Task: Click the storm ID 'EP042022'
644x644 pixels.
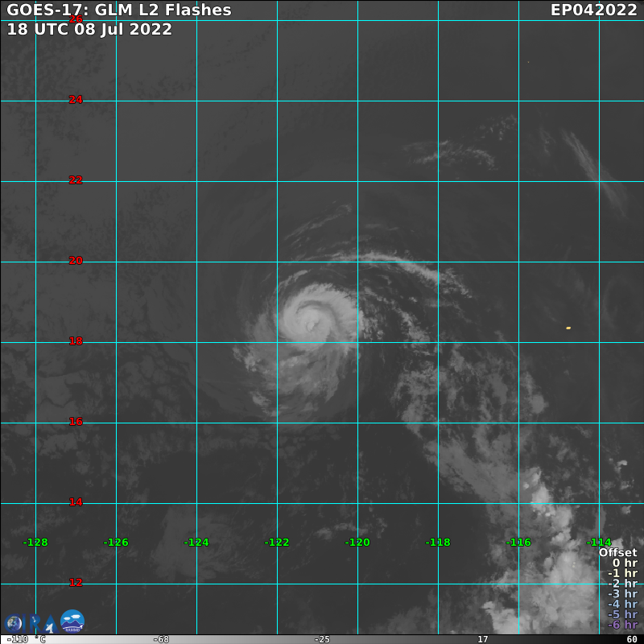Action: point(594,10)
